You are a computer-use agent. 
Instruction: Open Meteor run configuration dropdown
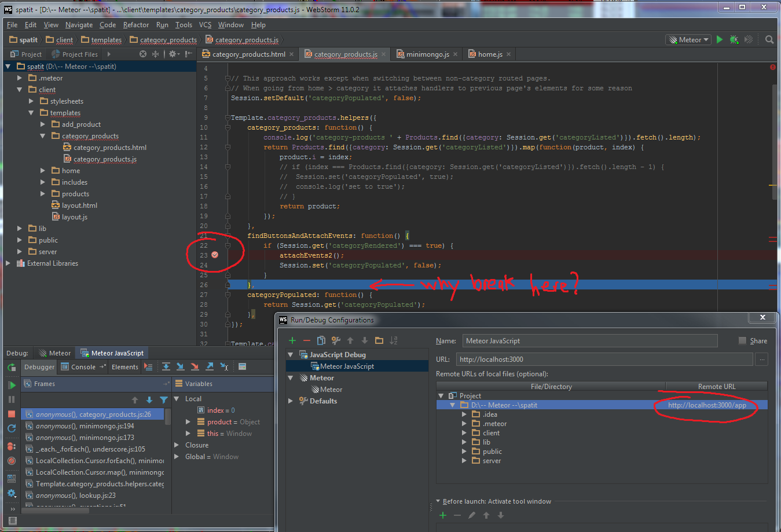pos(689,40)
